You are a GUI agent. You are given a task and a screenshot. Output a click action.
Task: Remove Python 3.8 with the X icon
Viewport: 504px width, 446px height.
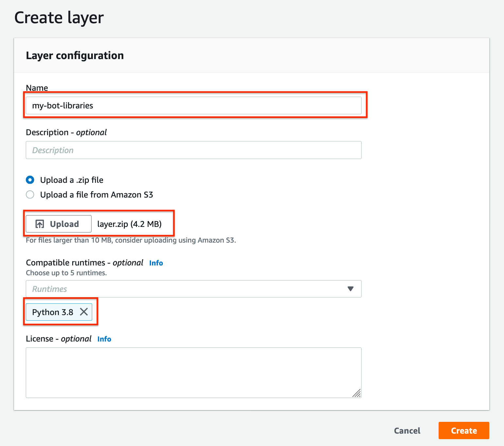84,312
